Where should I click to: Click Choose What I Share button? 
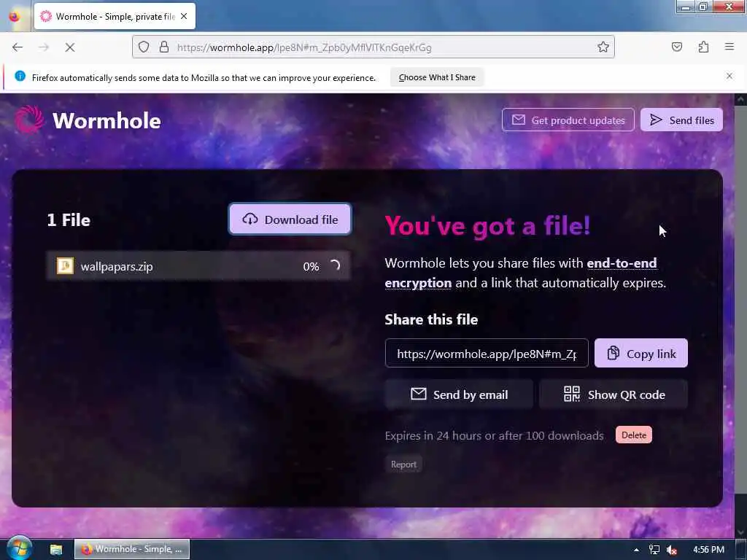point(437,77)
